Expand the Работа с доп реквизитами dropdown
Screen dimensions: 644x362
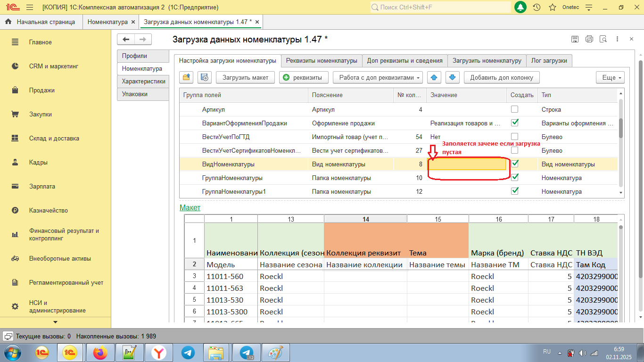tap(378, 77)
